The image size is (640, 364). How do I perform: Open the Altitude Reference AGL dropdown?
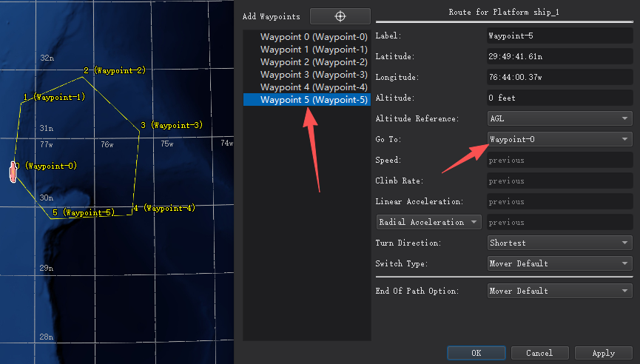click(559, 118)
